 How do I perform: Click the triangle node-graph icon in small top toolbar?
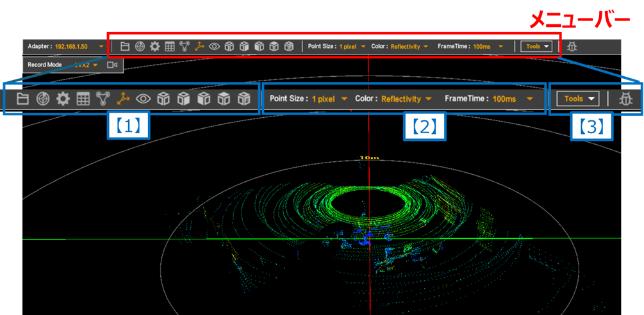184,46
